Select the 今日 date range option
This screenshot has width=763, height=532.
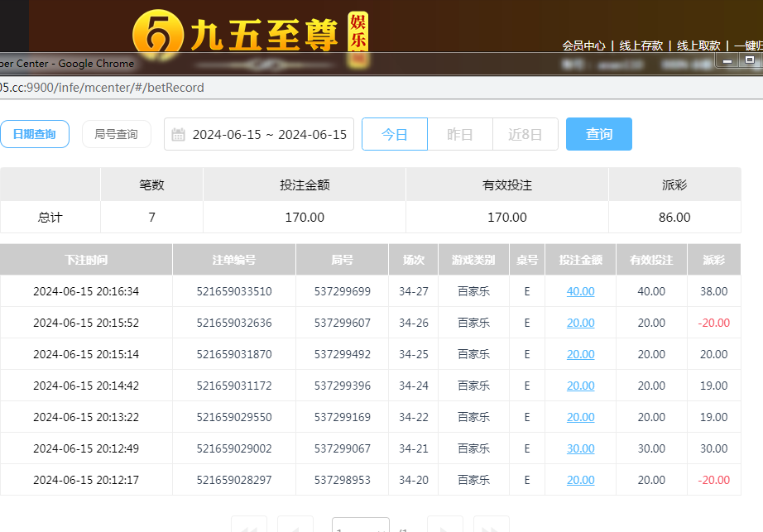395,134
